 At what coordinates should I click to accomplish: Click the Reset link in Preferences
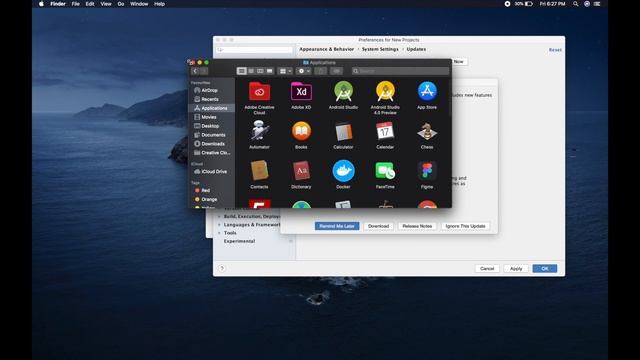pyautogui.click(x=555, y=50)
